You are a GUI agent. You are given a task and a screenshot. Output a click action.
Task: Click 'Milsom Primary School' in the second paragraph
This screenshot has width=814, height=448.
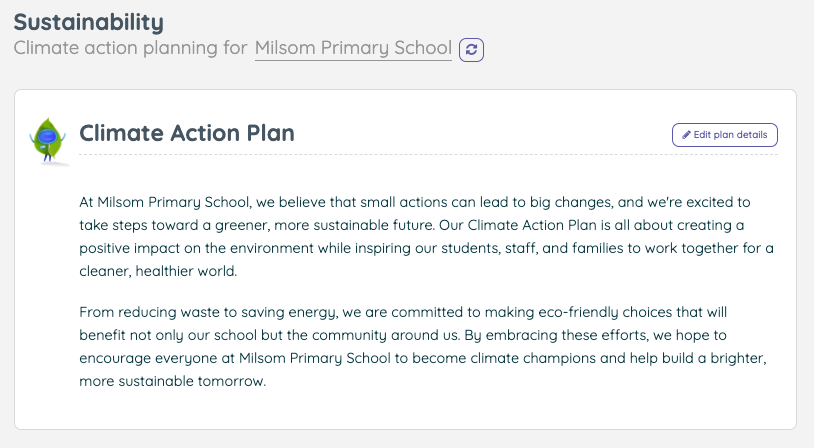(x=315, y=358)
